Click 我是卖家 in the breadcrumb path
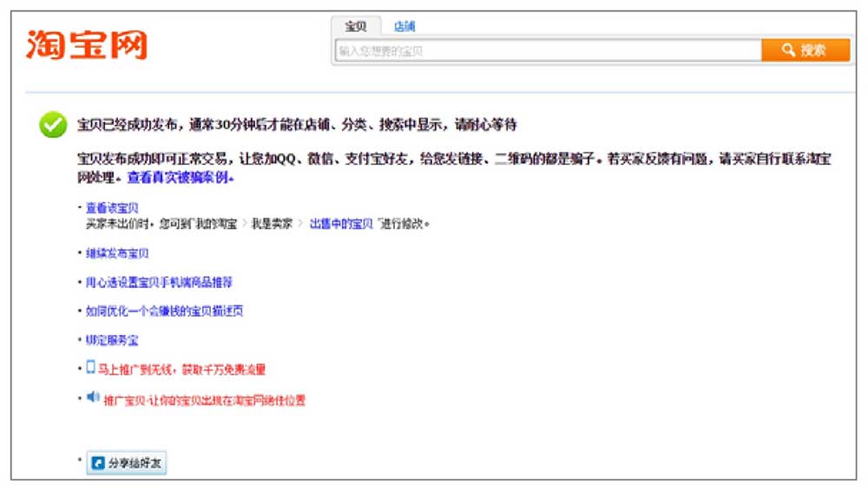Image resolution: width=868 pixels, height=491 pixels. coord(271,223)
